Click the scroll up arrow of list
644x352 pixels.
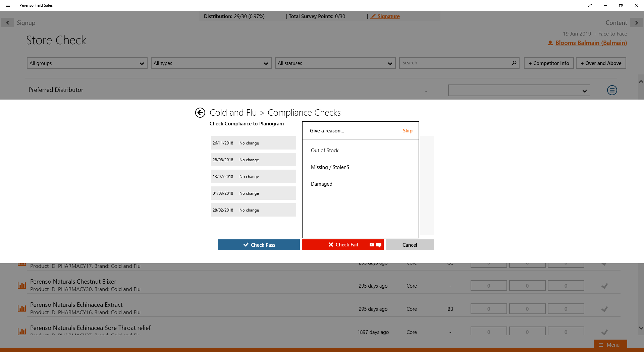pyautogui.click(x=641, y=81)
